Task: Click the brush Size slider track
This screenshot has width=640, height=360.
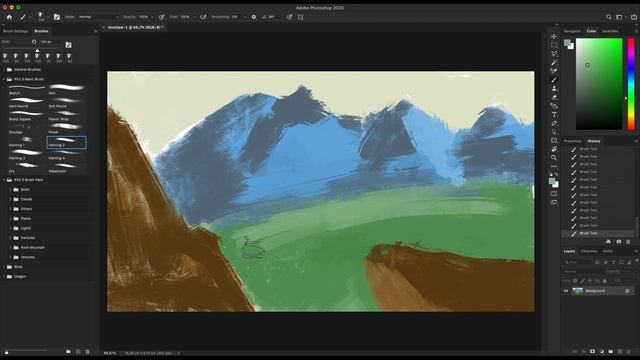Action: [x=31, y=49]
